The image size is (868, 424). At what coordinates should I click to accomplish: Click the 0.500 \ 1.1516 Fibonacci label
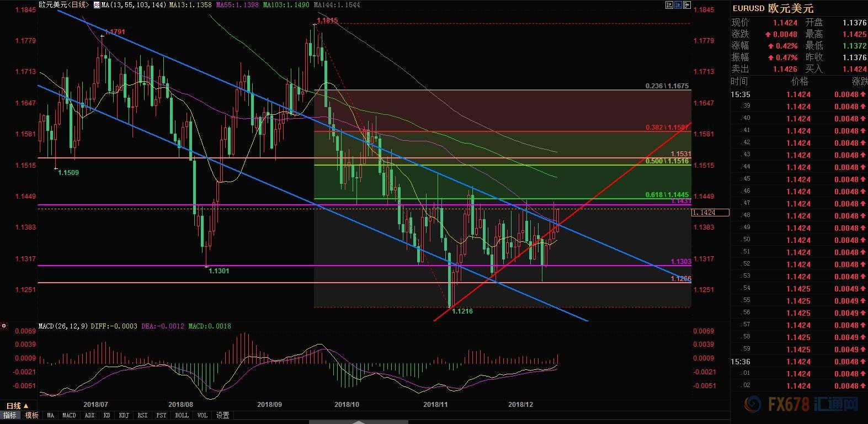[667, 161]
